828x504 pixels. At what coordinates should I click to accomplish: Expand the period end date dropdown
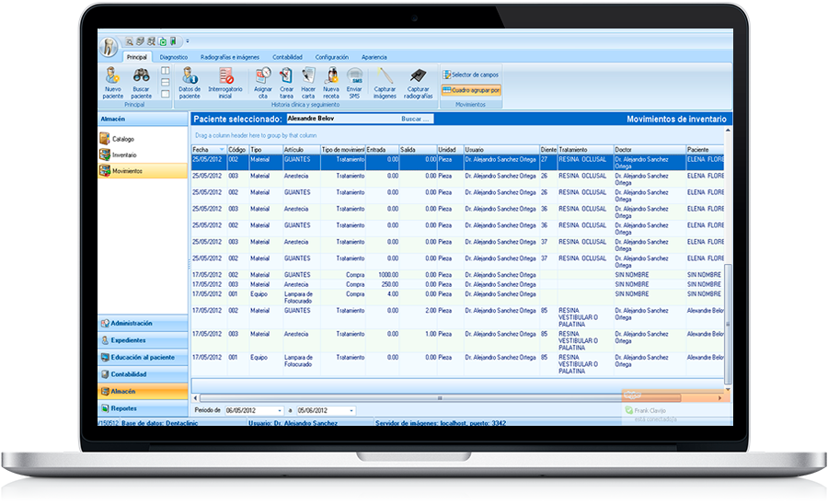click(x=350, y=410)
